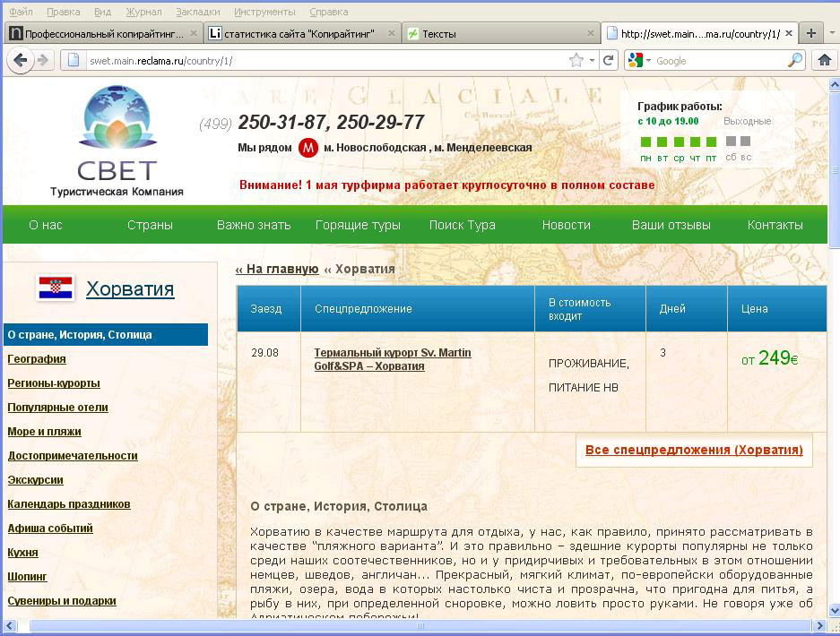The width and height of the screenshot is (840, 636).
Task: Open the Вид menu
Action: (102, 12)
